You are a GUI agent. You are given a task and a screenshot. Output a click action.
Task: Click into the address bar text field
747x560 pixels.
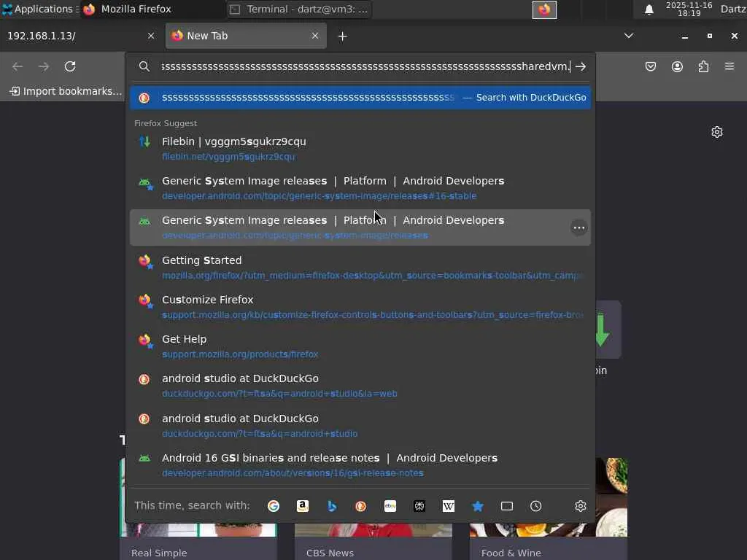[365, 66]
